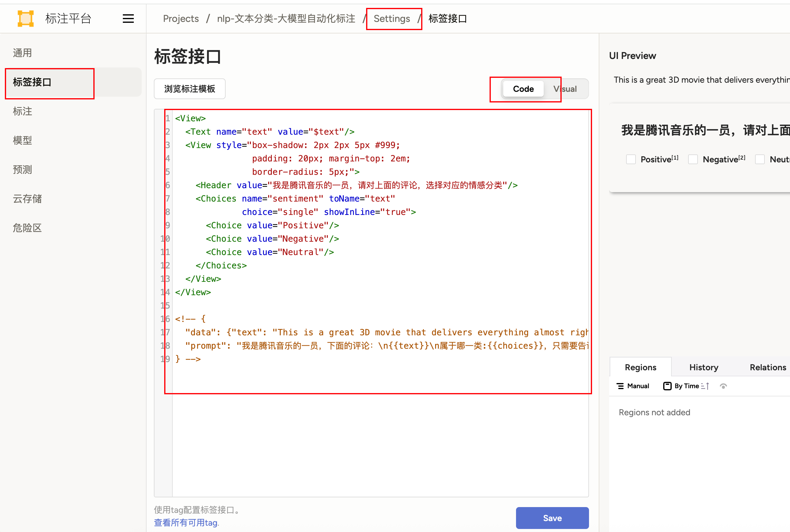Open the 云存储 settings section
The height and width of the screenshot is (532, 790).
click(x=27, y=199)
